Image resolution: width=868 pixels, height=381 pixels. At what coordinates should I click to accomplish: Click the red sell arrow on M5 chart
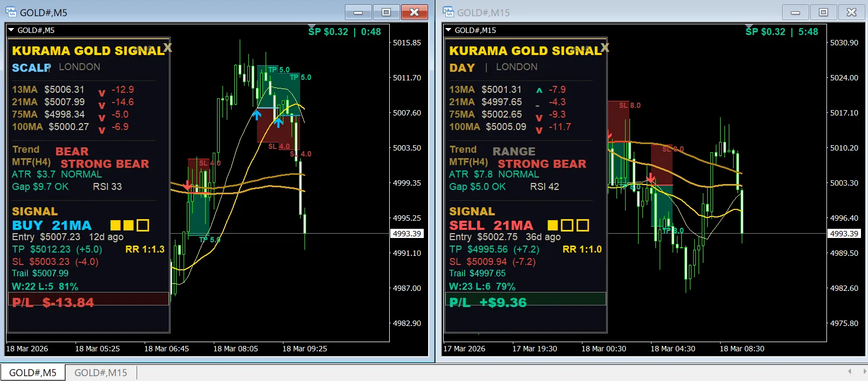coord(187,186)
